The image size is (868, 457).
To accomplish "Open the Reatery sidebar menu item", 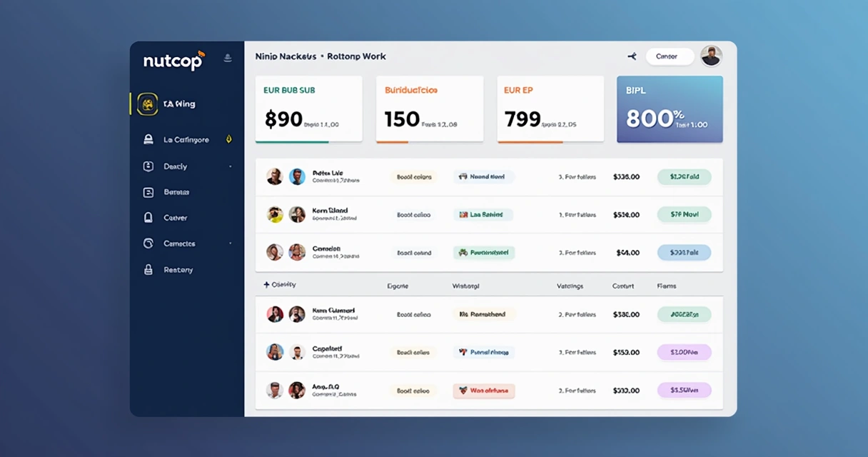I will point(178,270).
